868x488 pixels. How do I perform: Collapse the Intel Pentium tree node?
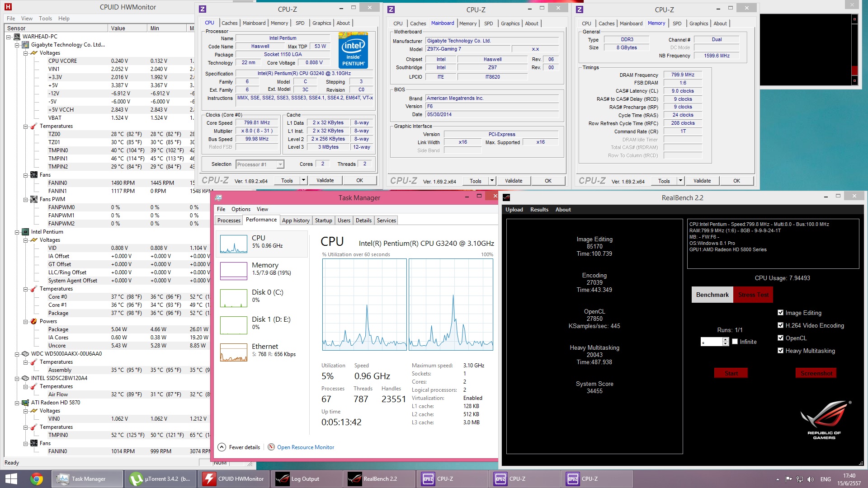(x=17, y=232)
